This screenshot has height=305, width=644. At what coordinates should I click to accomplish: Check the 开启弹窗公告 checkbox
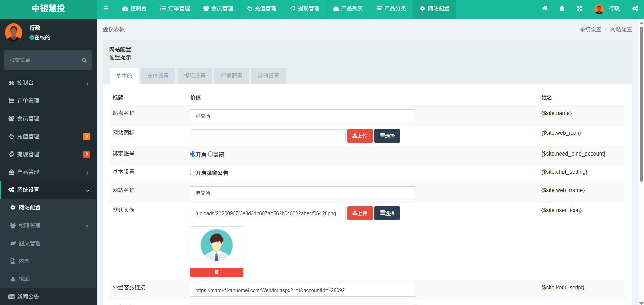[x=193, y=172]
